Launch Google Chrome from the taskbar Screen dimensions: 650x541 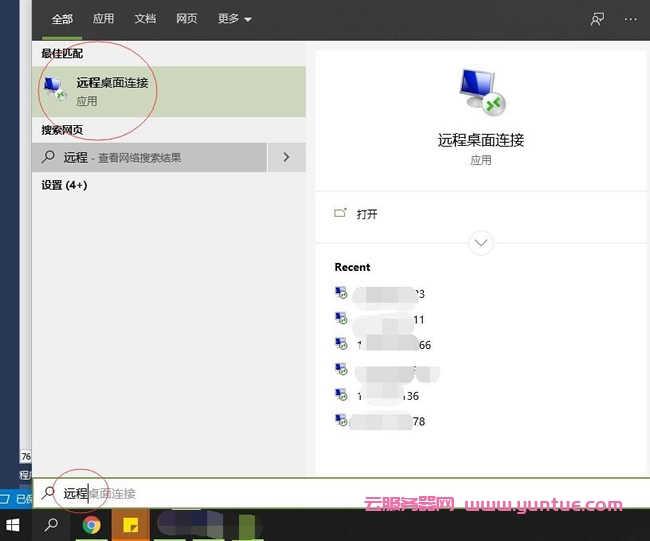coord(91,524)
